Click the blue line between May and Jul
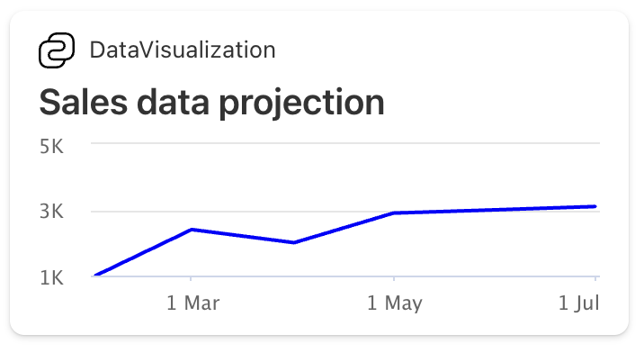 tap(495, 210)
